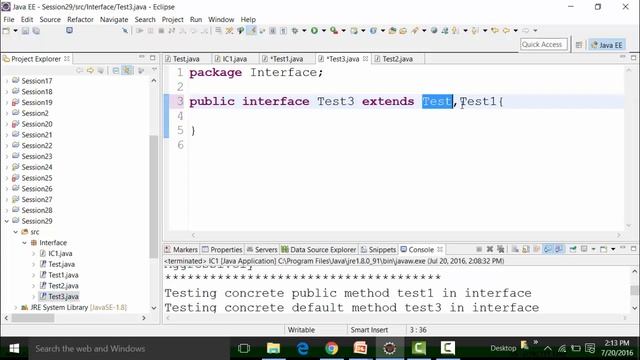Click Remove All Terminated Launches icon in Console
The image size is (640, 360).
(x=501, y=249)
